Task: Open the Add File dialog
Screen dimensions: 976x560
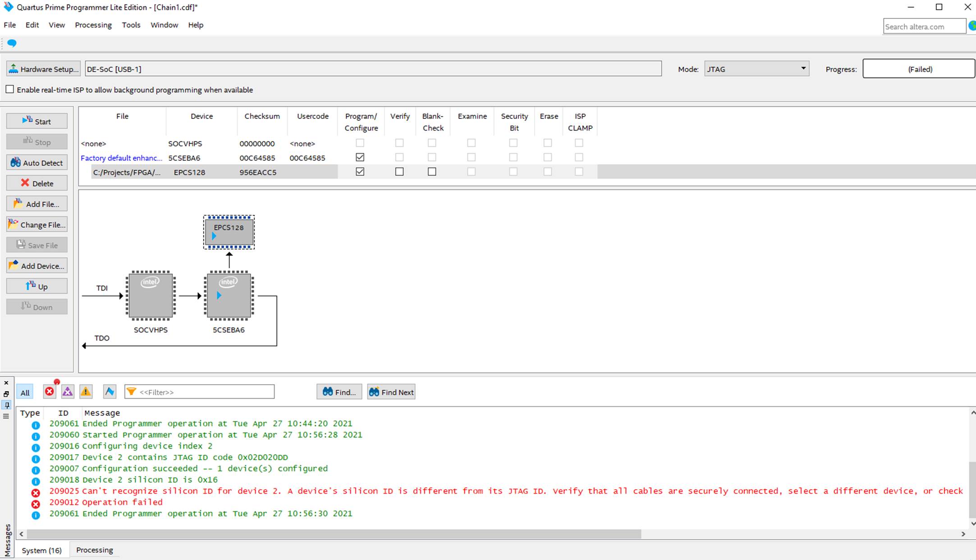Action: pyautogui.click(x=37, y=204)
